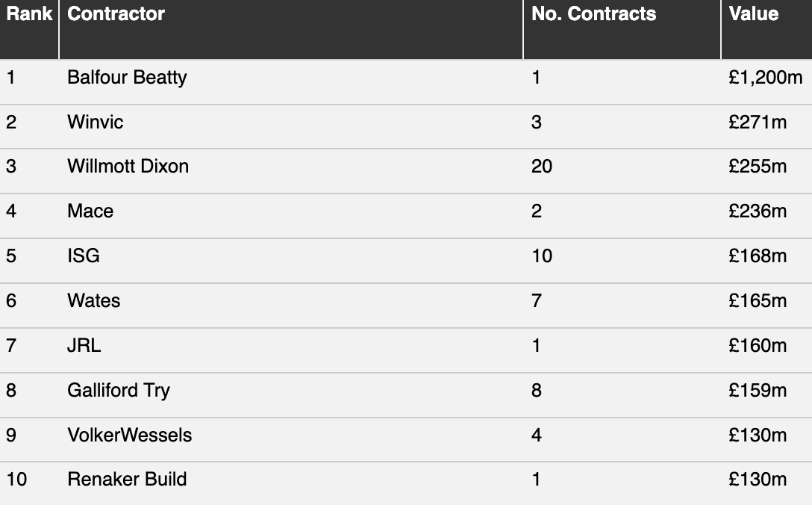Click the ISG contractor name
This screenshot has width=812, height=505.
pyautogui.click(x=84, y=256)
